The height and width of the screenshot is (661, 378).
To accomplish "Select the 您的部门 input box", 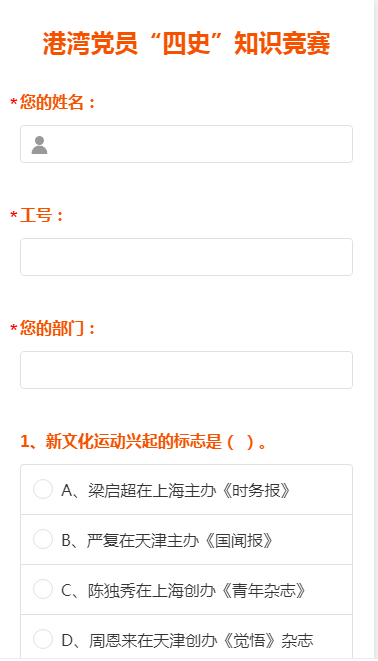I will coord(186,370).
